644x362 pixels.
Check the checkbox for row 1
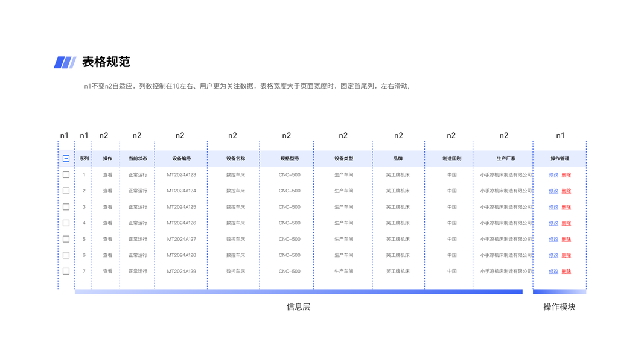pos(66,174)
